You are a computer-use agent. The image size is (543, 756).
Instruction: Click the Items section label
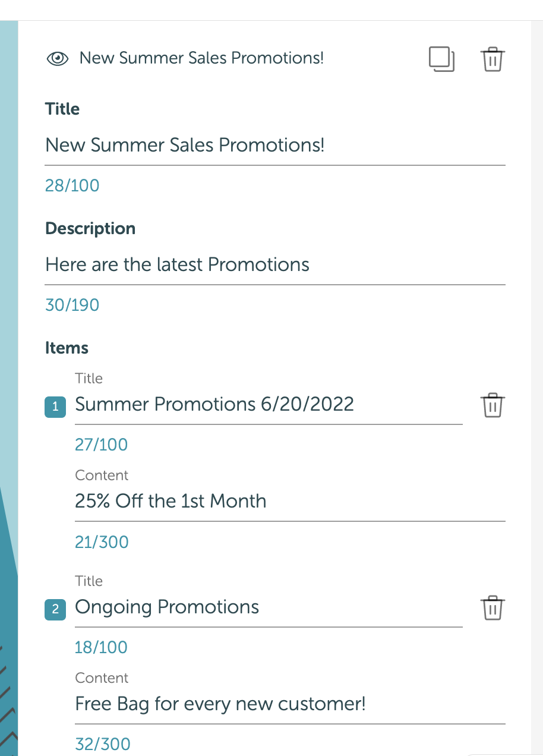pos(67,348)
